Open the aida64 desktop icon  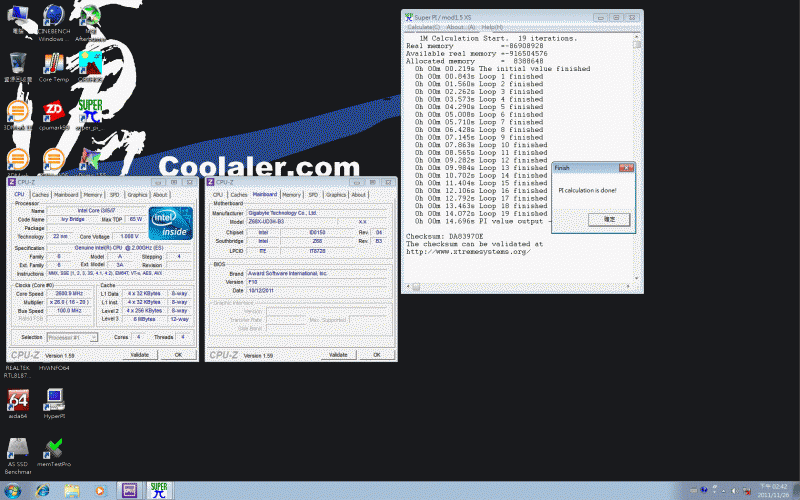coord(18,402)
